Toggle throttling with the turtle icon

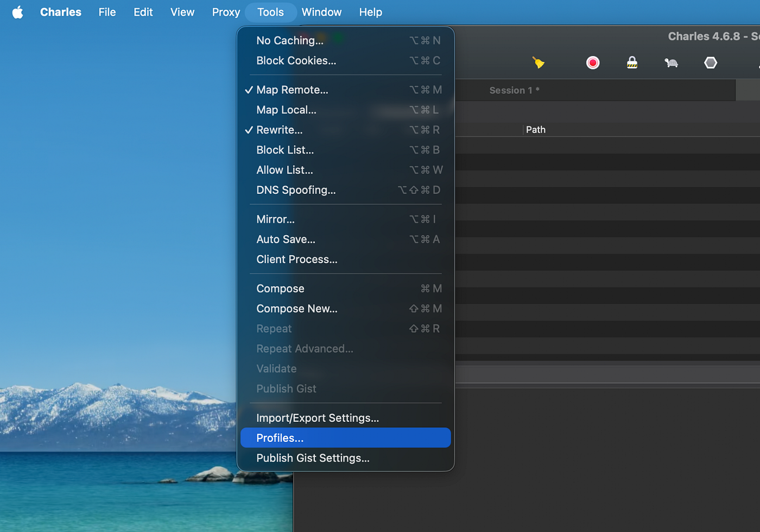tap(671, 63)
